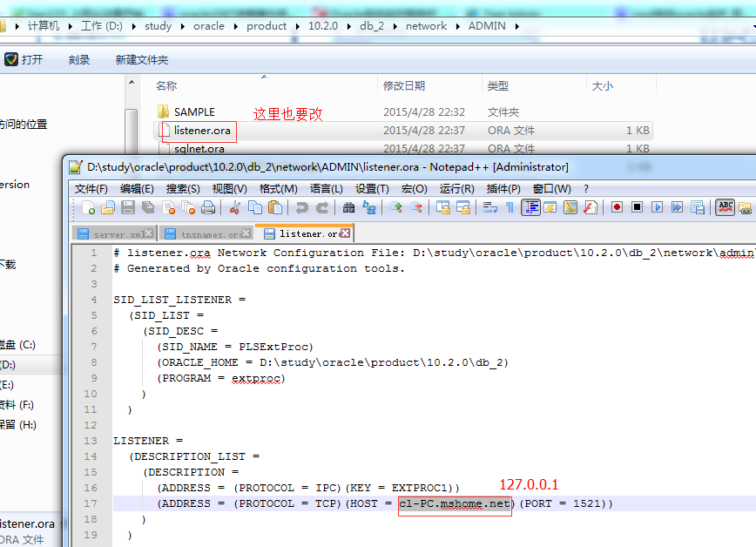Click the 打开 button in Explorer
Image resolution: width=756 pixels, height=547 pixels.
pos(24,59)
